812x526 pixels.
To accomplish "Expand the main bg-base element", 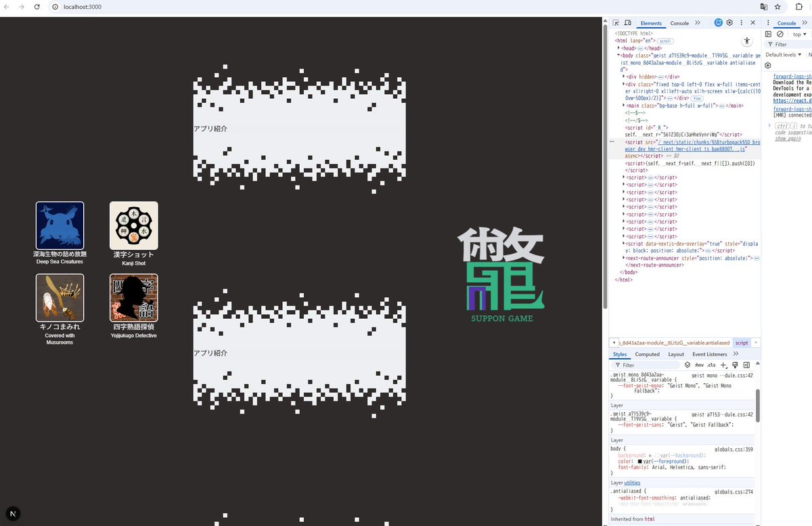I will click(x=624, y=106).
